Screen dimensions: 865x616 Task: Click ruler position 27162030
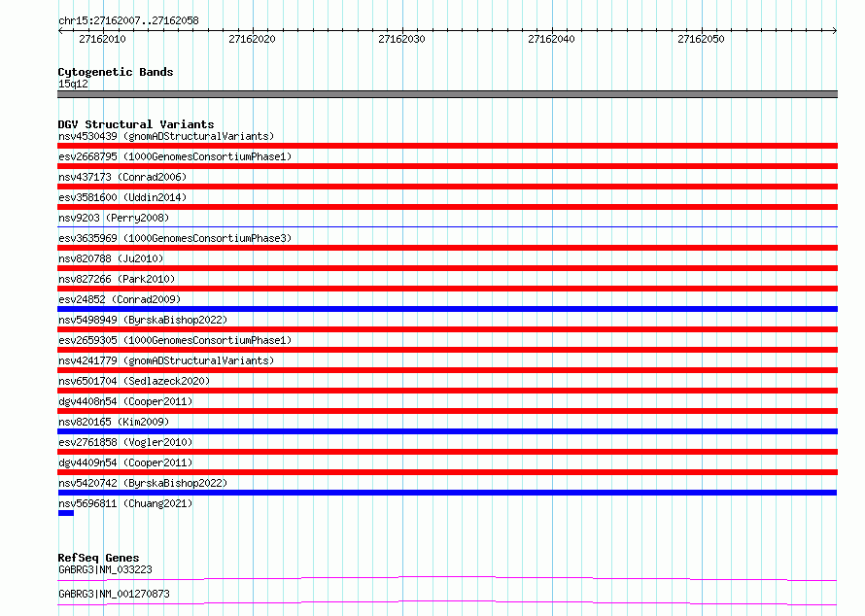401,39
